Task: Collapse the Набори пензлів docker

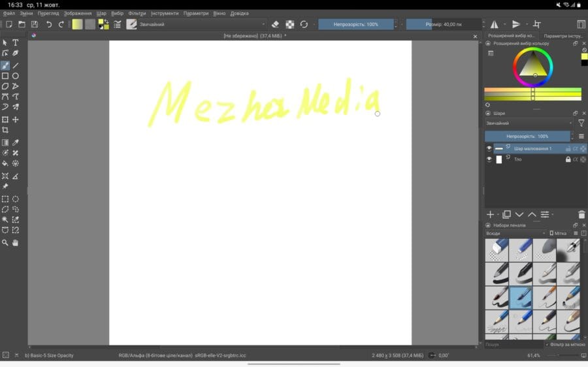Action: [488, 225]
